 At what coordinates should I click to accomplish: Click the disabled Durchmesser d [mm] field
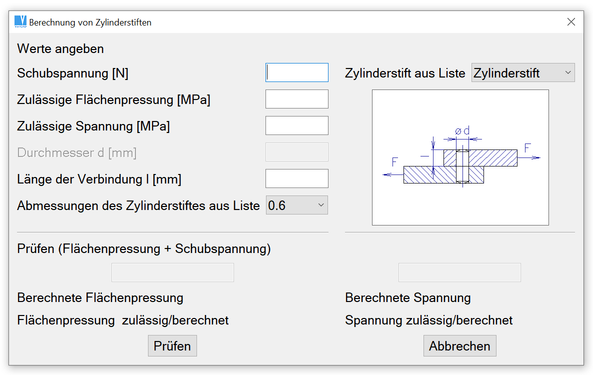coord(297,152)
